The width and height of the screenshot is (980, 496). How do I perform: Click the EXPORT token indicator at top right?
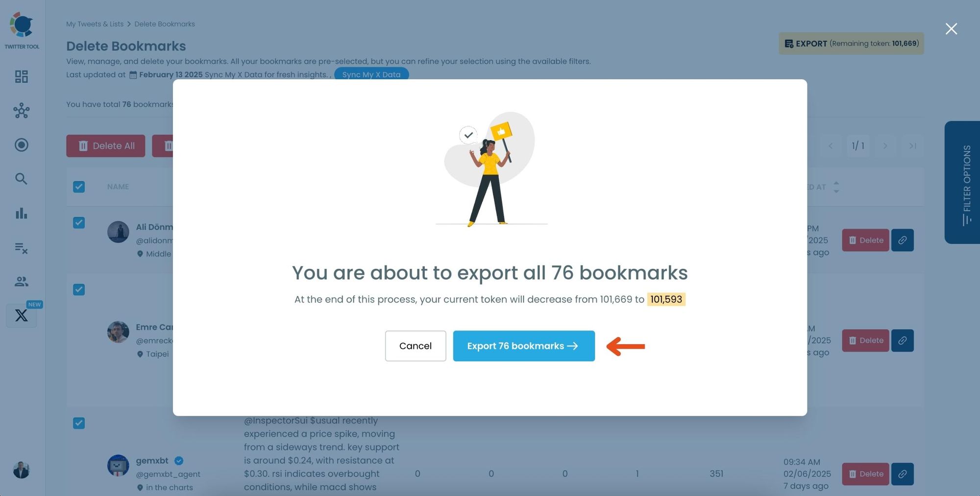pos(851,43)
